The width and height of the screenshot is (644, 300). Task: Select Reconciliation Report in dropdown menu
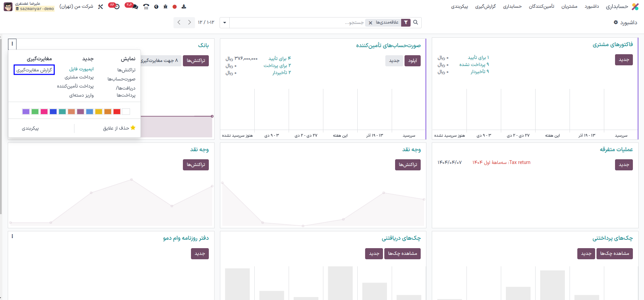[34, 70]
